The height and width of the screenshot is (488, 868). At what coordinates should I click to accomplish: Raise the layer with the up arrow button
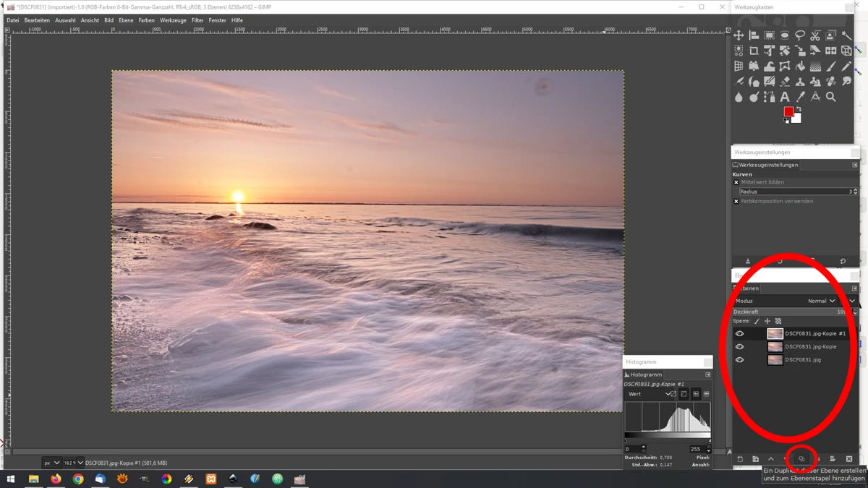[x=771, y=459]
